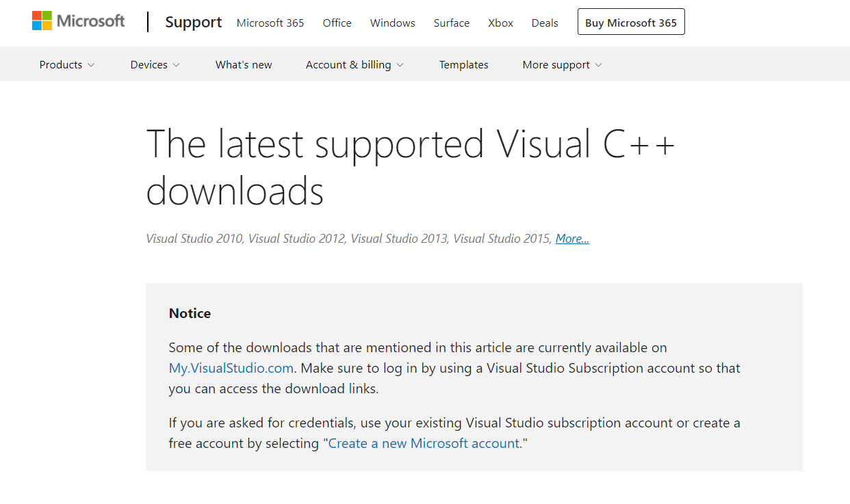Open the My.VisualStudio.com link
This screenshot has height=504, width=850.
tap(231, 368)
